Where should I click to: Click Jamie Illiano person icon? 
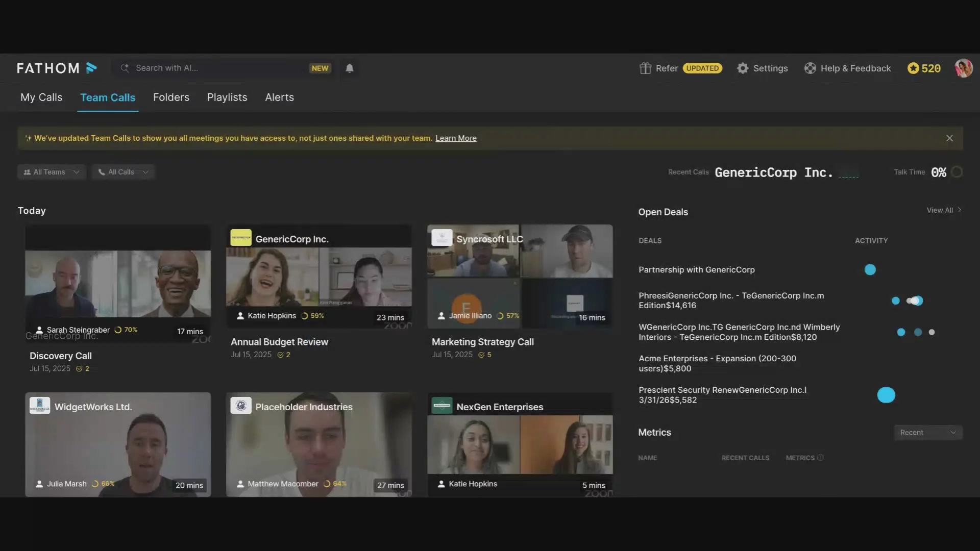442,316
